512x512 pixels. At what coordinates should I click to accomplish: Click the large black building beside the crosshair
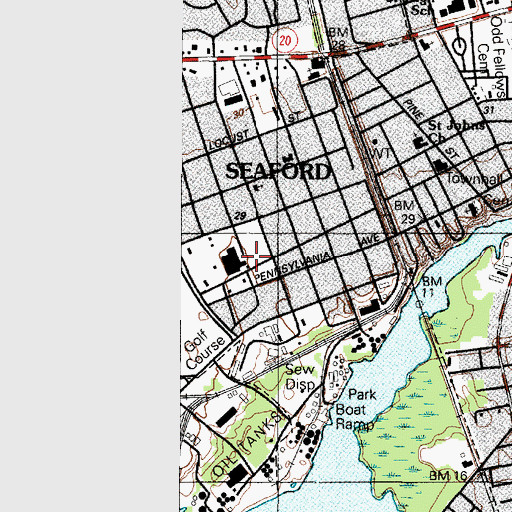(x=232, y=261)
